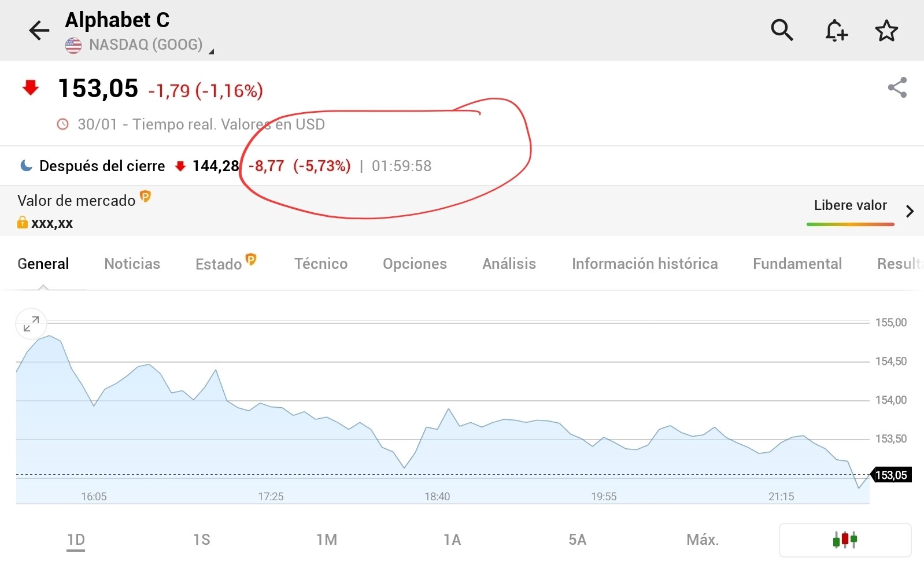Tap the change -1,79 (-1,16%)
The height and width of the screenshot is (561, 924).
point(206,91)
